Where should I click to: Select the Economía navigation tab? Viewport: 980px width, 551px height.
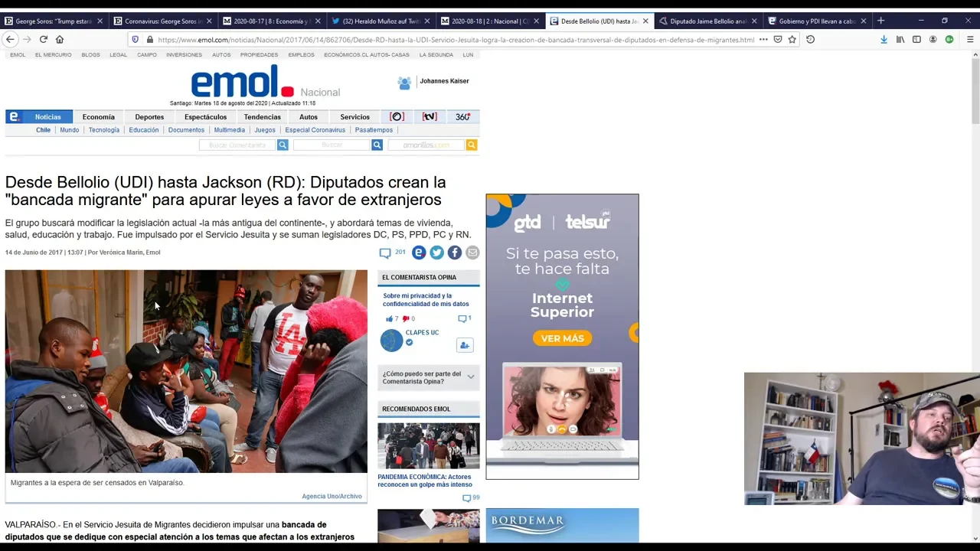[98, 117]
